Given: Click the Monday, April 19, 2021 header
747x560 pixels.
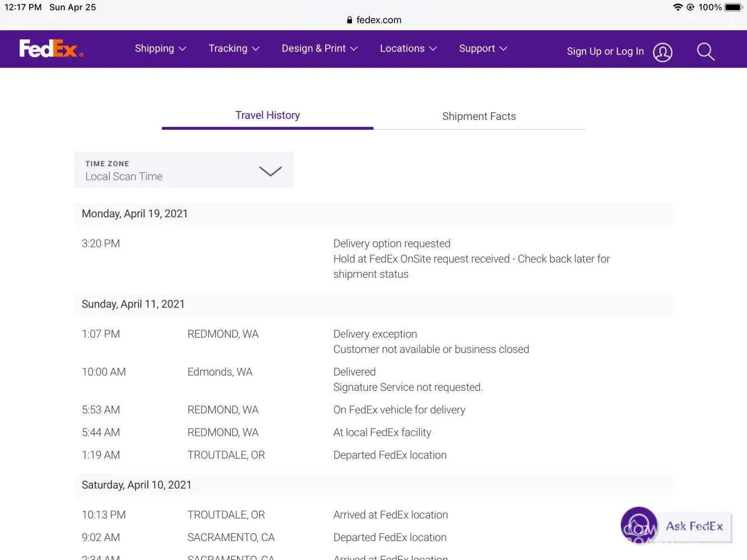Looking at the screenshot, I should (x=134, y=214).
